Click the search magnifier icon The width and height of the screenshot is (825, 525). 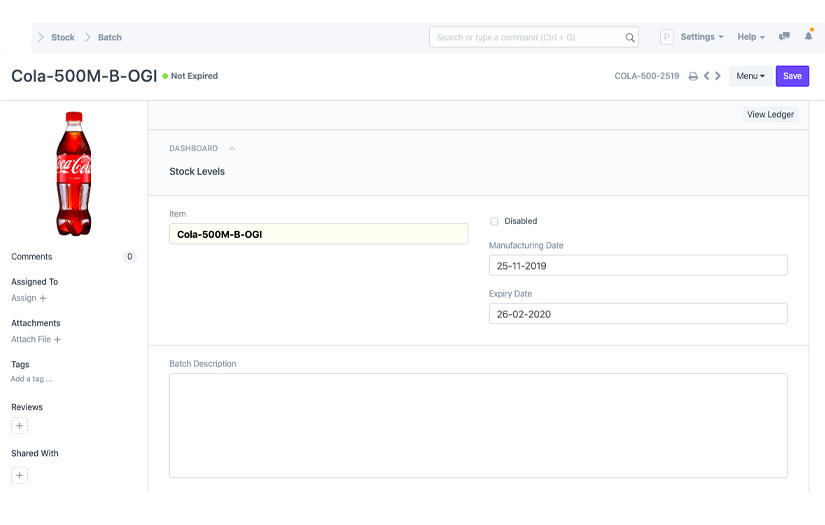point(629,37)
